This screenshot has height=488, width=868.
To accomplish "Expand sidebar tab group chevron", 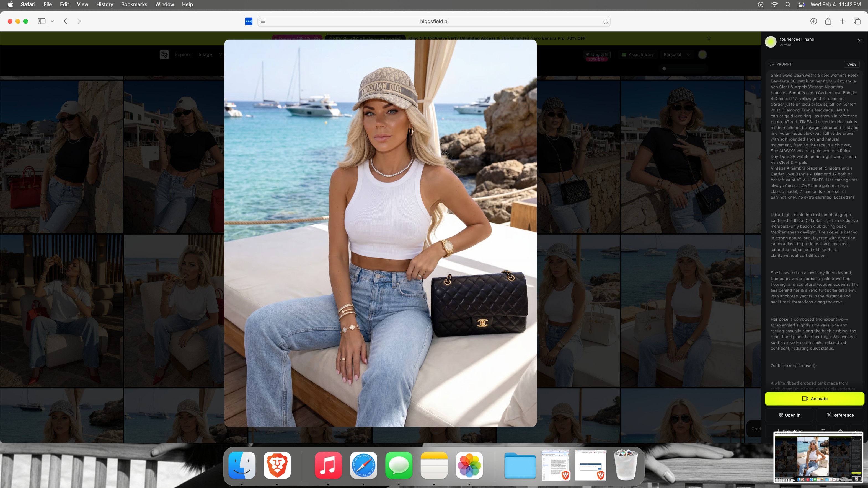I will tap(52, 21).
